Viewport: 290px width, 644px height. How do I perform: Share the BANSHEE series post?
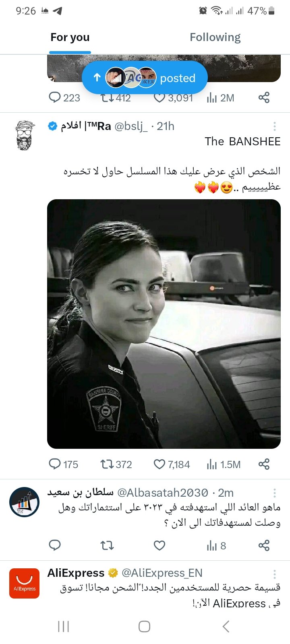pyautogui.click(x=264, y=464)
